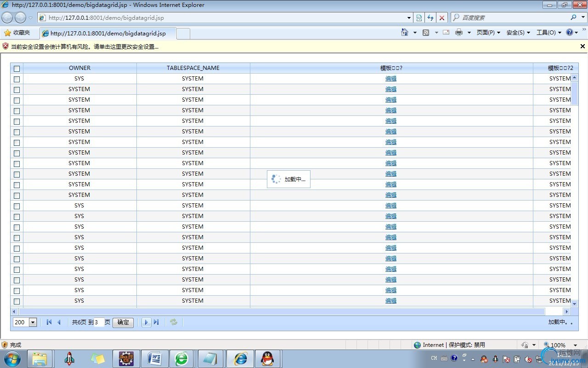Click the 编辑 link in the second row
Image resolution: width=588 pixels, height=368 pixels.
pos(391,89)
